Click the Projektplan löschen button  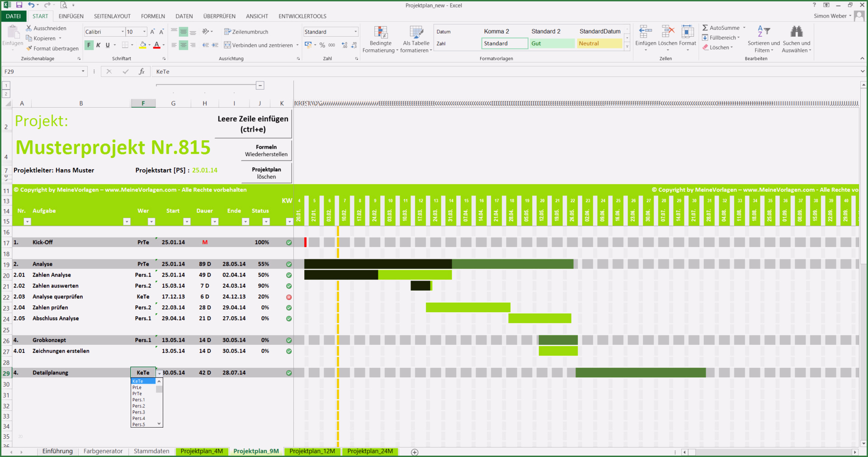tap(266, 173)
